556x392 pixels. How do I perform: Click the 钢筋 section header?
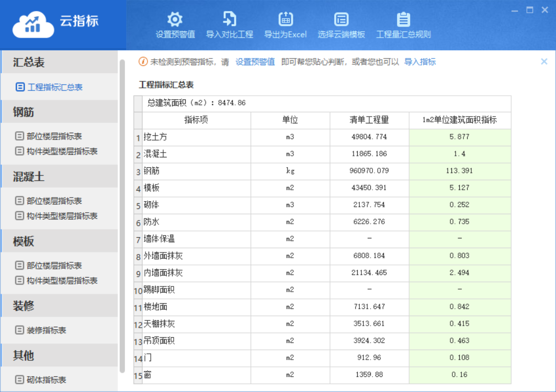click(x=60, y=112)
